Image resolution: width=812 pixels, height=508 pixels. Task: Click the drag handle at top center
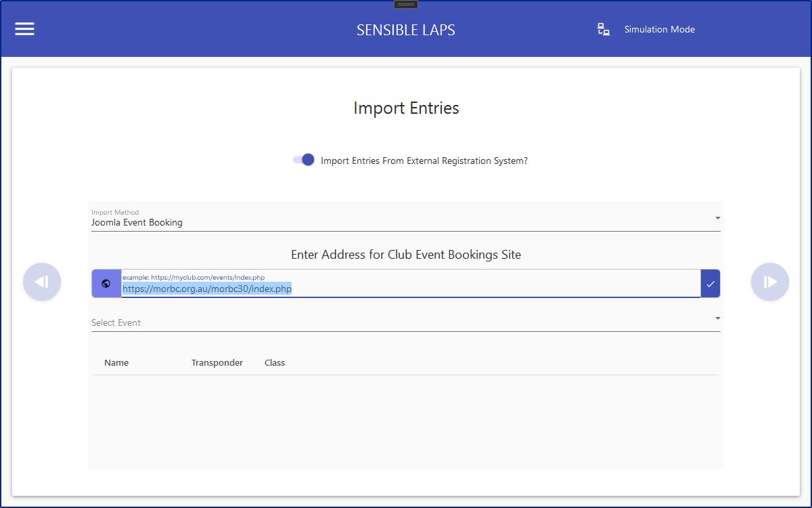pos(406,4)
